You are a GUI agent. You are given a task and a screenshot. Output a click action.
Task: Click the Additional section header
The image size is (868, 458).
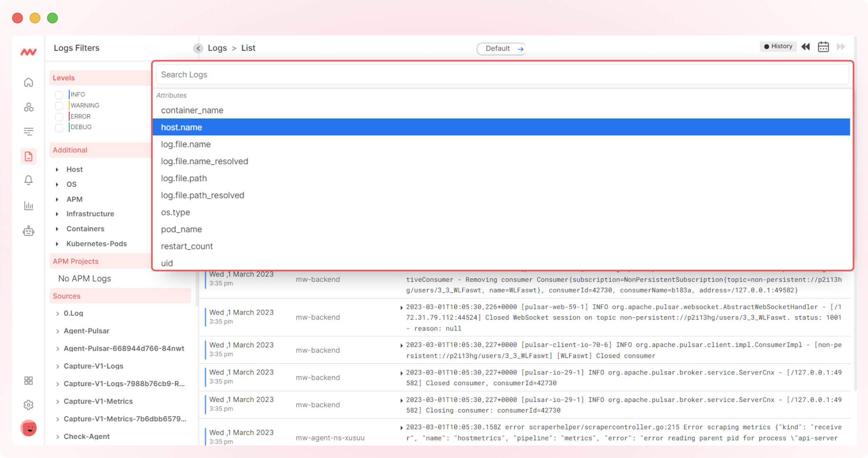(x=100, y=150)
